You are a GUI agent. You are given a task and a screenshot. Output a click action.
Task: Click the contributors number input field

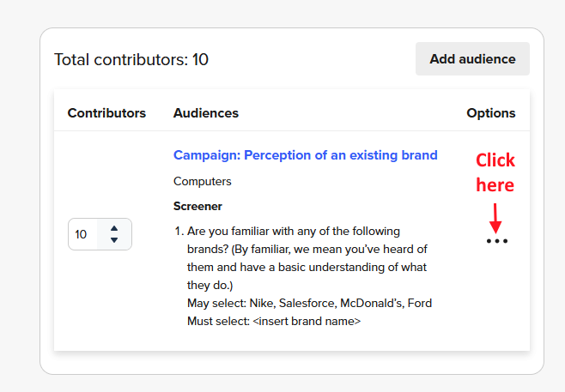click(x=84, y=234)
